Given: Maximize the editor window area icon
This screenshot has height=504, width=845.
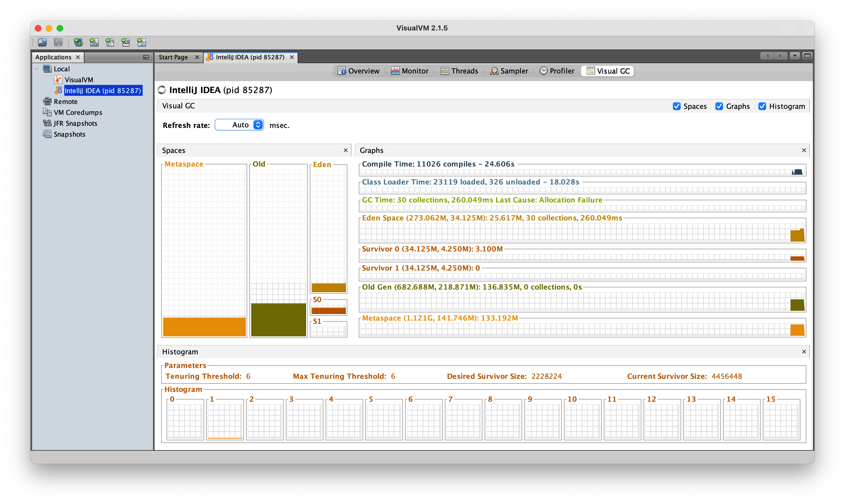Looking at the screenshot, I should click(x=808, y=56).
